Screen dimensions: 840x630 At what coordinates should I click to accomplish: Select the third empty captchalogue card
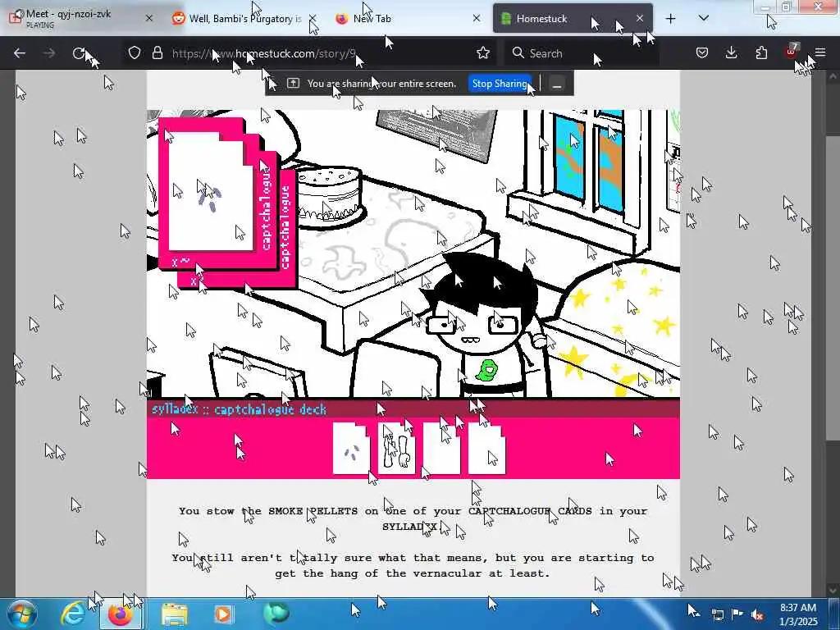[x=441, y=449]
